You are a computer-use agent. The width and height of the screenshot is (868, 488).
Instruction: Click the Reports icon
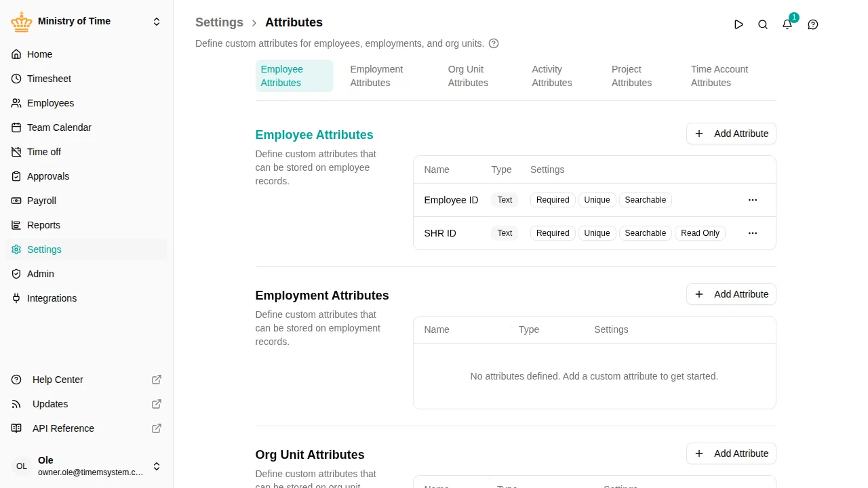[16, 225]
